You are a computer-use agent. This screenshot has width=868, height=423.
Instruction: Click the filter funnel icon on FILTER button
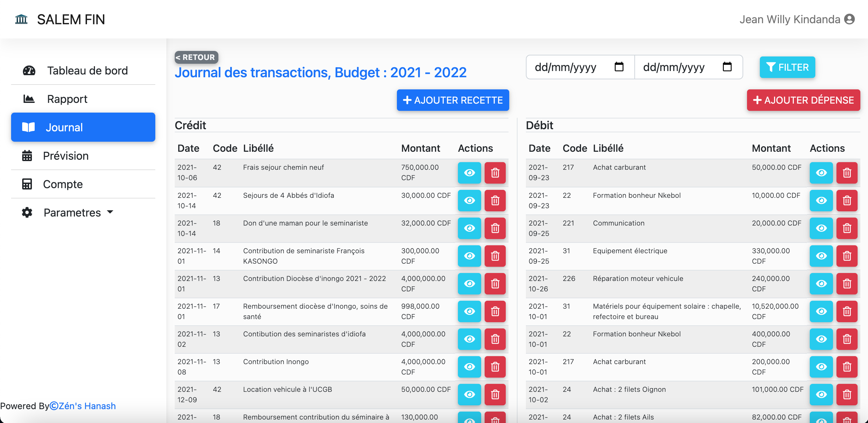point(771,67)
